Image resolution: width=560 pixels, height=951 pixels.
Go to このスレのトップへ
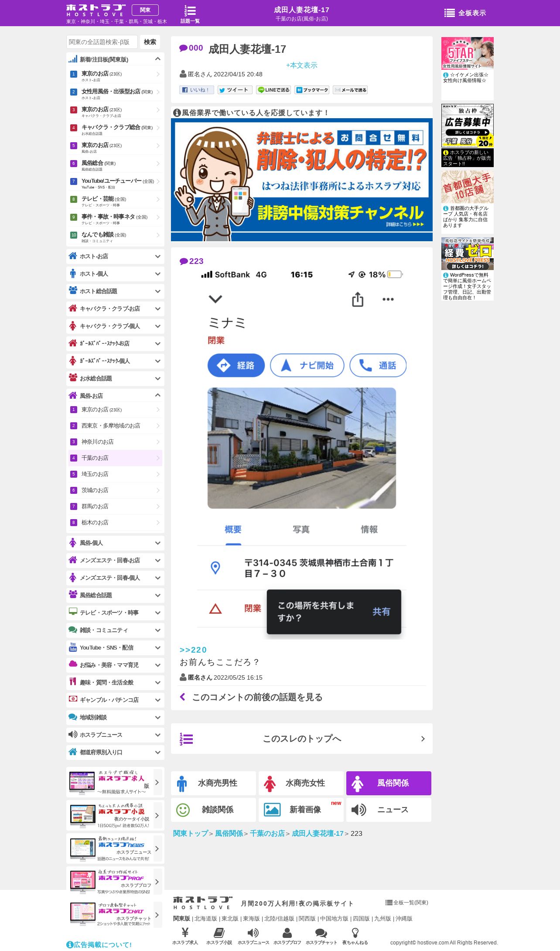[302, 739]
